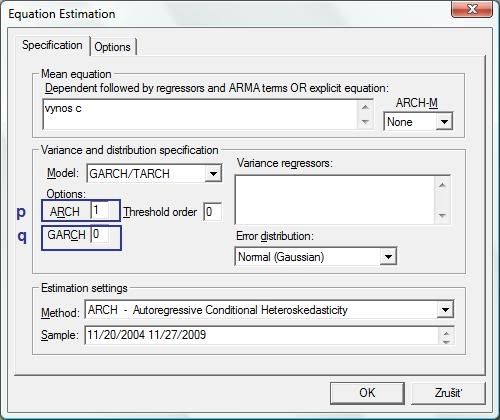The height and width of the screenshot is (420, 500).
Task: Close the Equation Estimation dialog
Action: tap(471, 9)
